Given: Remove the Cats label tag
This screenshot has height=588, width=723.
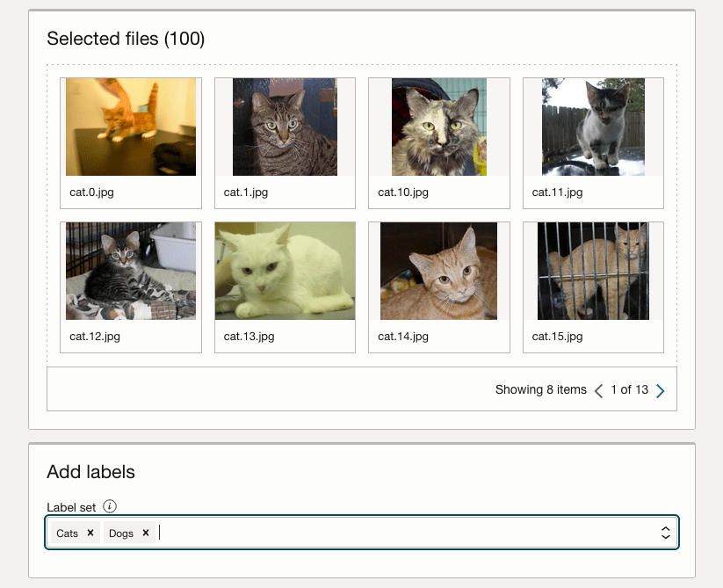Looking at the screenshot, I should 90,533.
